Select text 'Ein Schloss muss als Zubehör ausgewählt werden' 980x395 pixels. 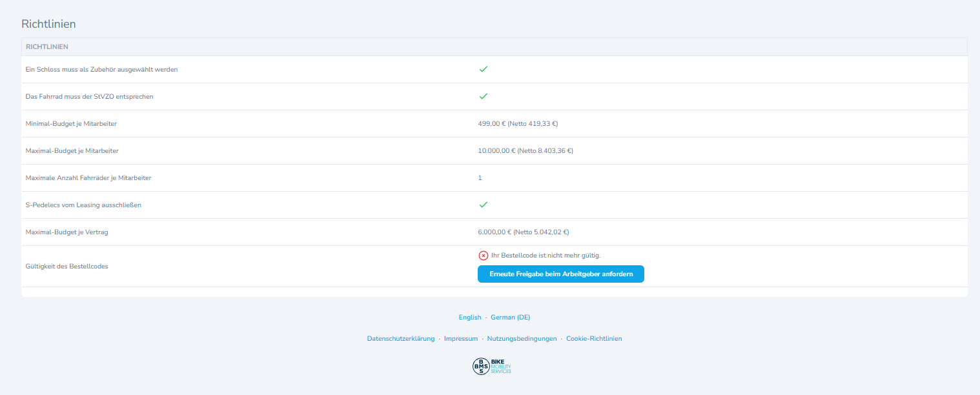coord(101,69)
